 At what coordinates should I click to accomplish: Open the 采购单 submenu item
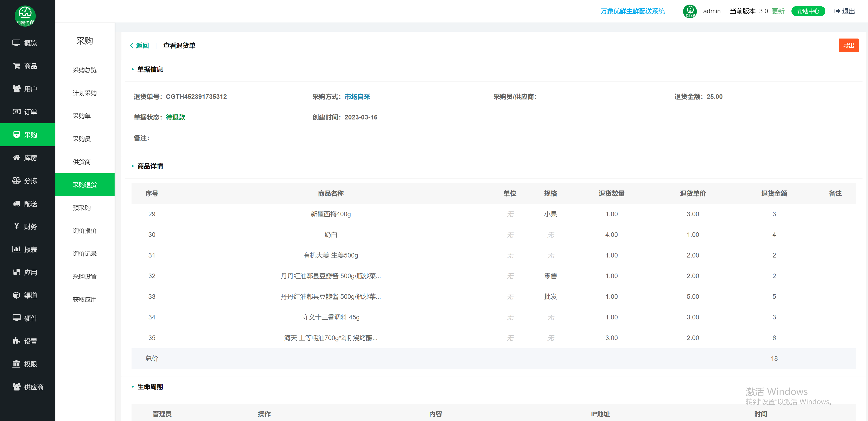[x=82, y=116]
